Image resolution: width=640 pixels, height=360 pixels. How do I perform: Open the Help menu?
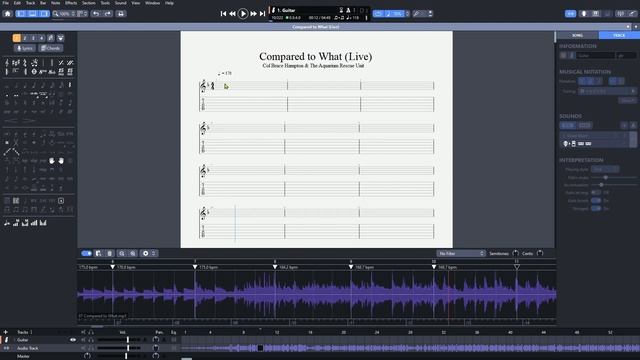tap(169, 3)
